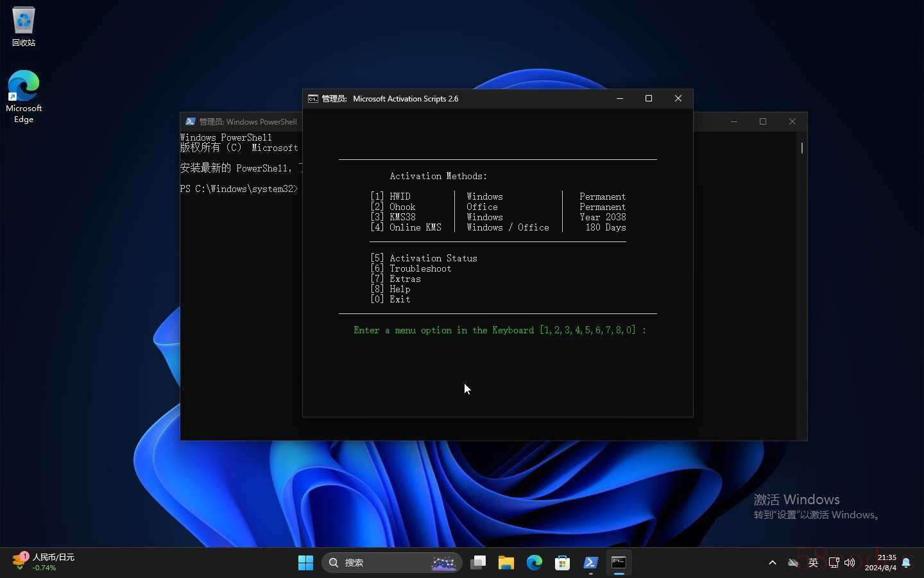Close the PowerShell window
The width and height of the screenshot is (924, 578).
pyautogui.click(x=792, y=121)
